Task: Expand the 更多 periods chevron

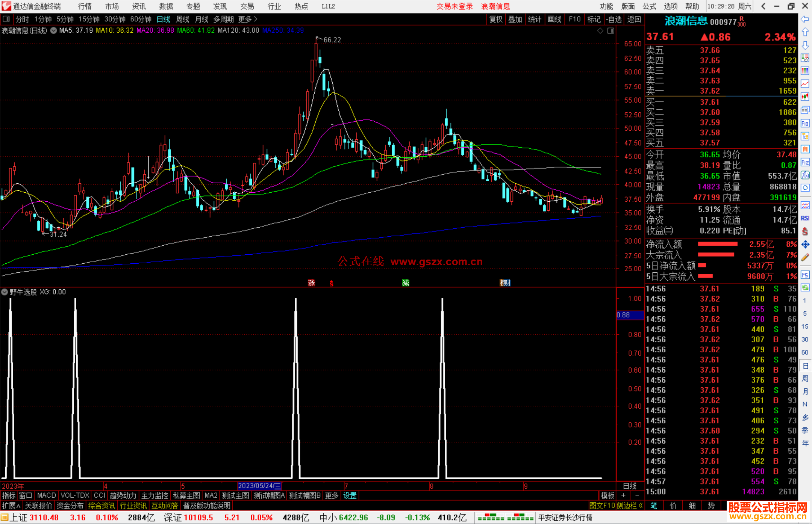Action: tap(256, 19)
